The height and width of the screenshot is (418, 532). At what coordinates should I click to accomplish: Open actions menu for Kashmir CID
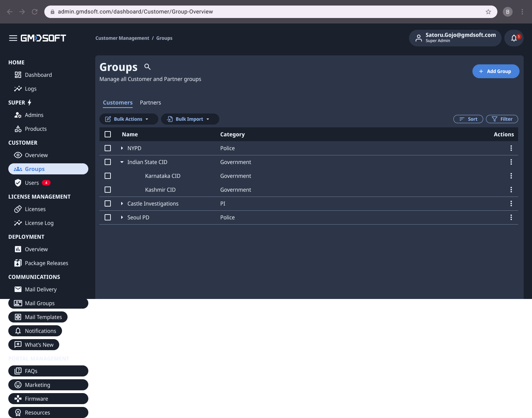click(x=511, y=190)
